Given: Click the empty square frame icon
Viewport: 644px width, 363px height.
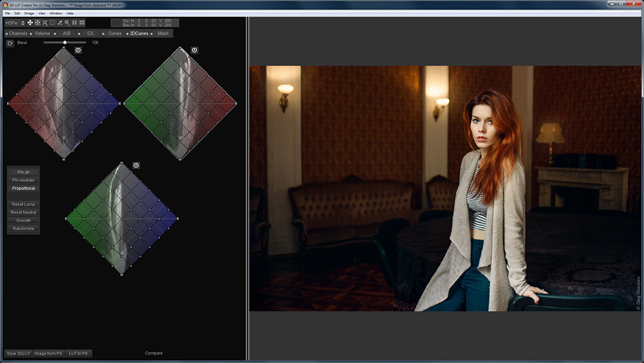Looking at the screenshot, I should click(52, 23).
